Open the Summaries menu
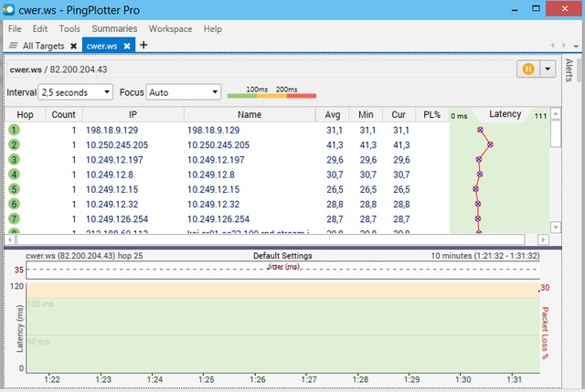Viewport: 585px width, 392px height. pos(114,28)
